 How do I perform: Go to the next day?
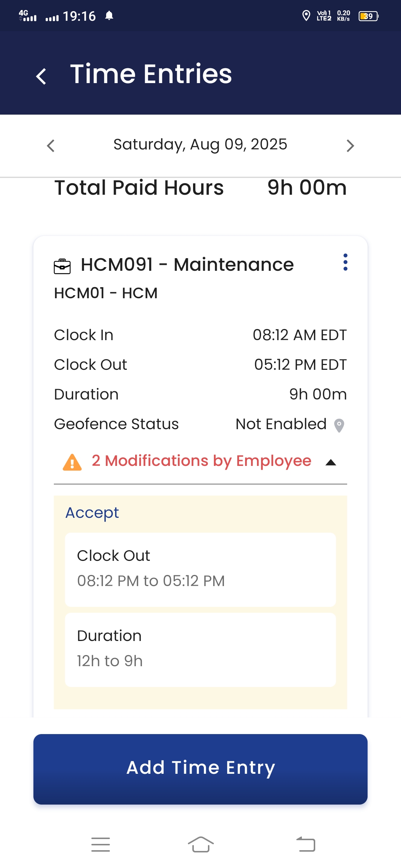click(x=350, y=145)
